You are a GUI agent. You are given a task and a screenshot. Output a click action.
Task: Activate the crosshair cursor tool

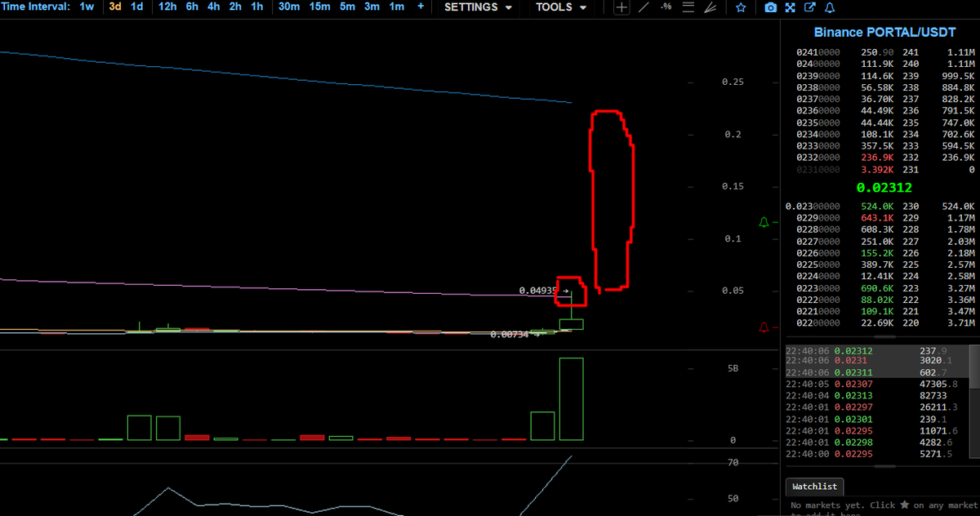pyautogui.click(x=622, y=7)
